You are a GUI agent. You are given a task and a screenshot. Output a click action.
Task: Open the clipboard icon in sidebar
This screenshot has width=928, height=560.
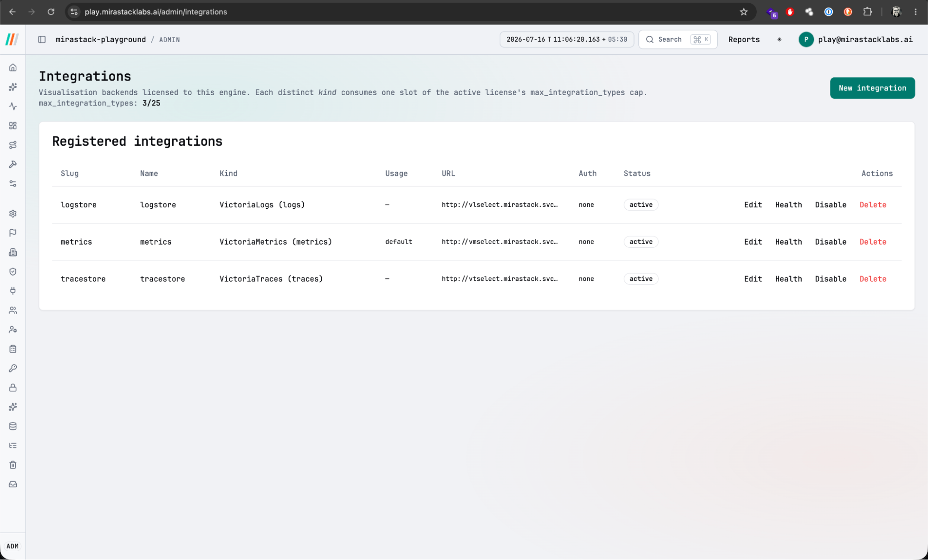pyautogui.click(x=13, y=349)
